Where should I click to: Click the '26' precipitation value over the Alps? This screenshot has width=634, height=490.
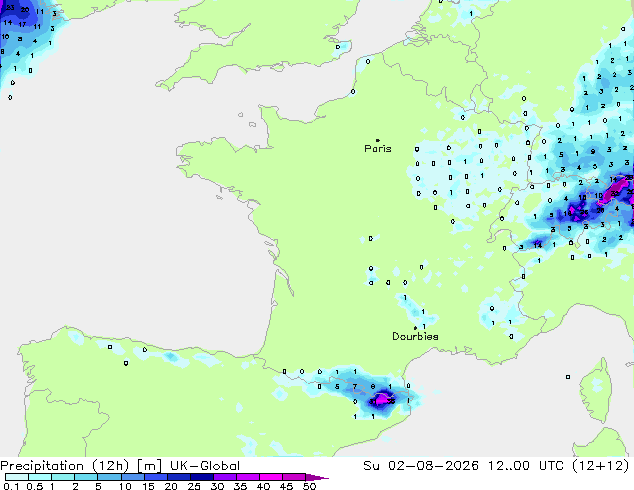point(583,212)
